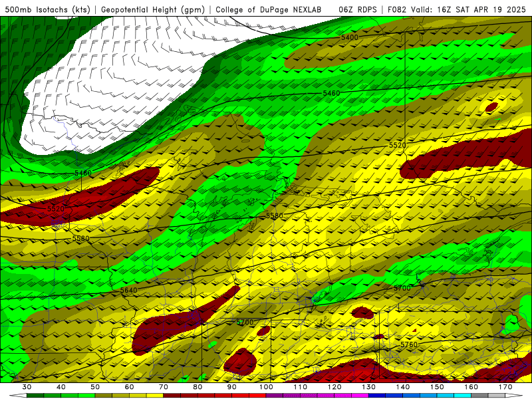Click the 'College of DuPage NEXLAB' header text
The width and height of the screenshot is (532, 399).
tap(269, 10)
